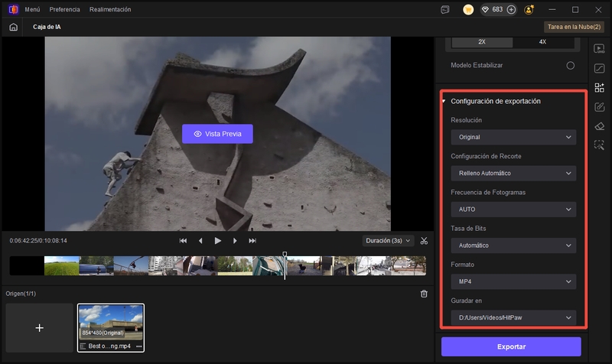The image size is (612, 364).
Task: Select the 2X scale option
Action: [x=482, y=42]
